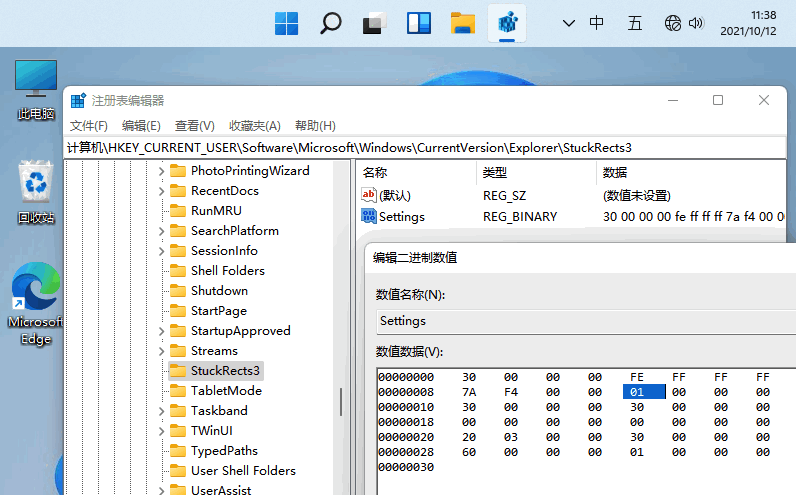
Task: Select PhotoPrintingWizard tree key
Action: click(250, 171)
